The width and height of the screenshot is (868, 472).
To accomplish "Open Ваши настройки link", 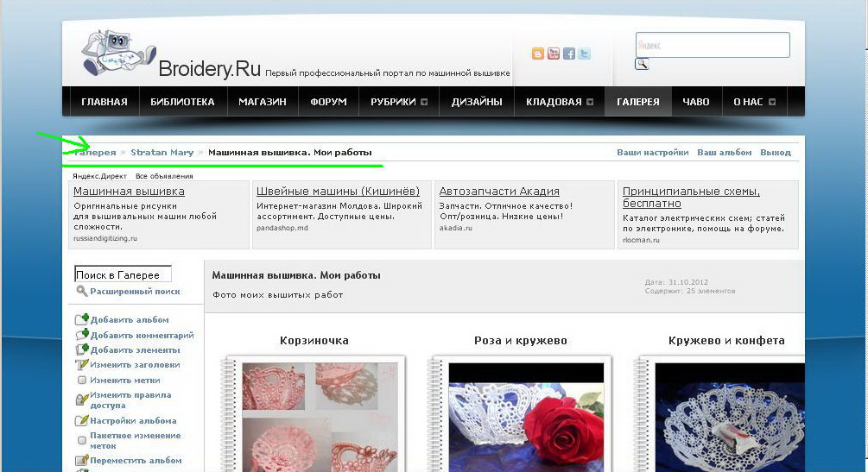I will pos(653,152).
